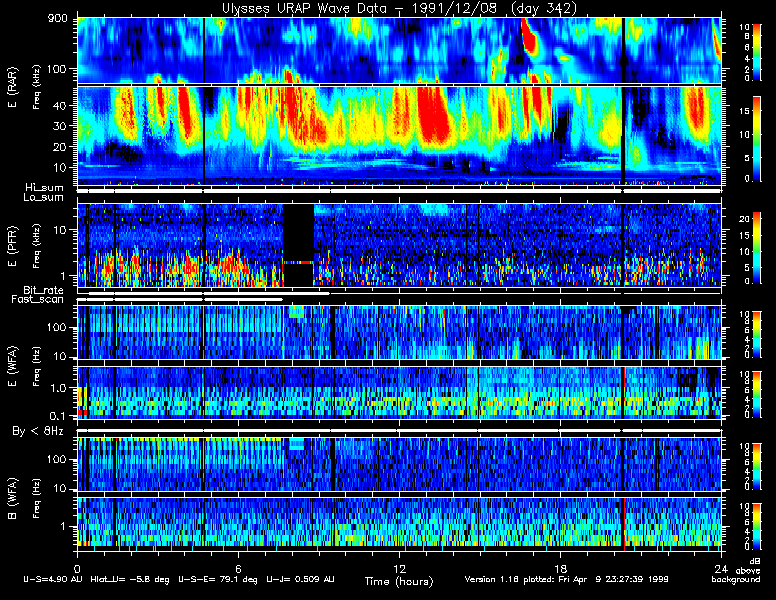Click the 'Hlat_U= -5.8 deg' footer value

click(130, 579)
